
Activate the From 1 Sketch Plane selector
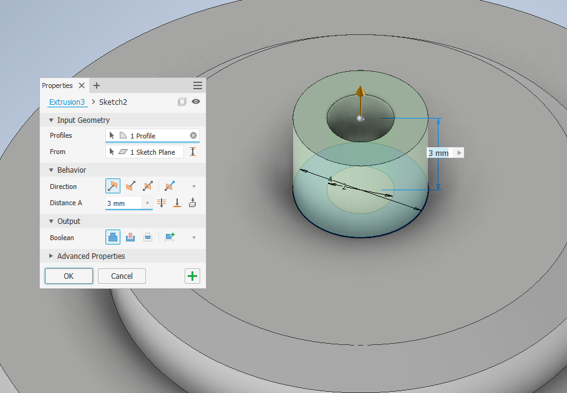tap(144, 152)
